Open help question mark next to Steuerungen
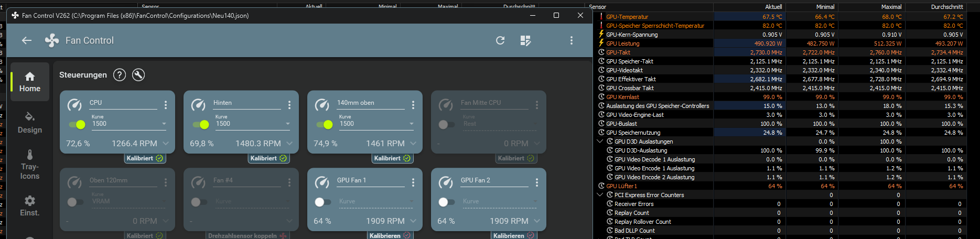Image resolution: width=980 pixels, height=239 pixels. 120,75
